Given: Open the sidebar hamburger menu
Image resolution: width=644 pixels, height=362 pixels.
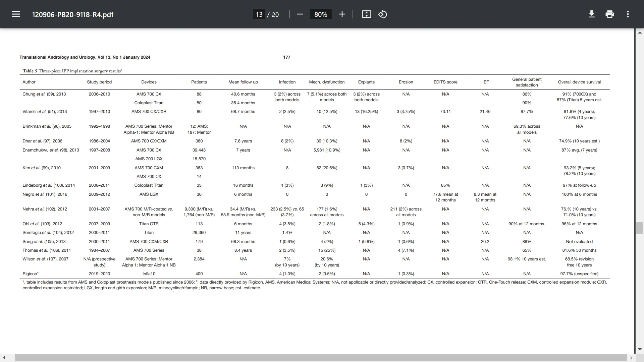Looking at the screenshot, I should pos(16,14).
